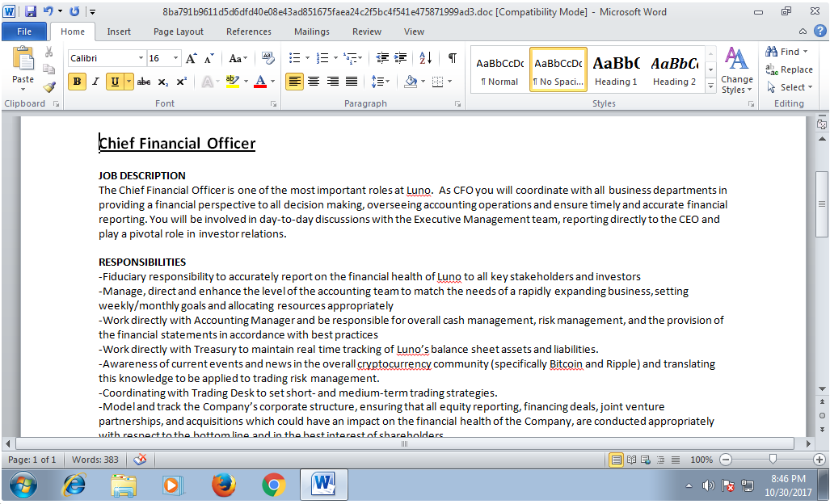This screenshot has height=504, width=830.
Task: Toggle Bold formatting off
Action: tap(78, 82)
